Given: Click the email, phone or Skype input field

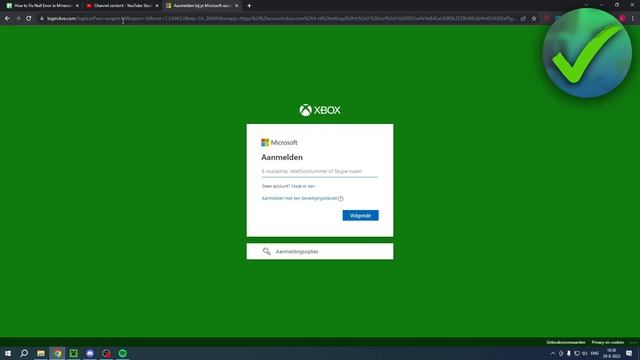Looking at the screenshot, I should pos(320,171).
